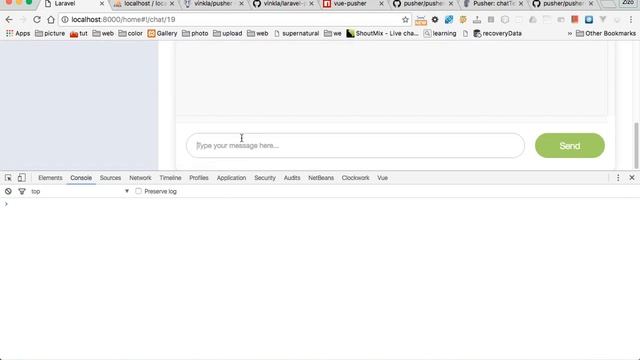
Task: Switch to the NetBeans DevTools tab
Action: [x=321, y=178]
